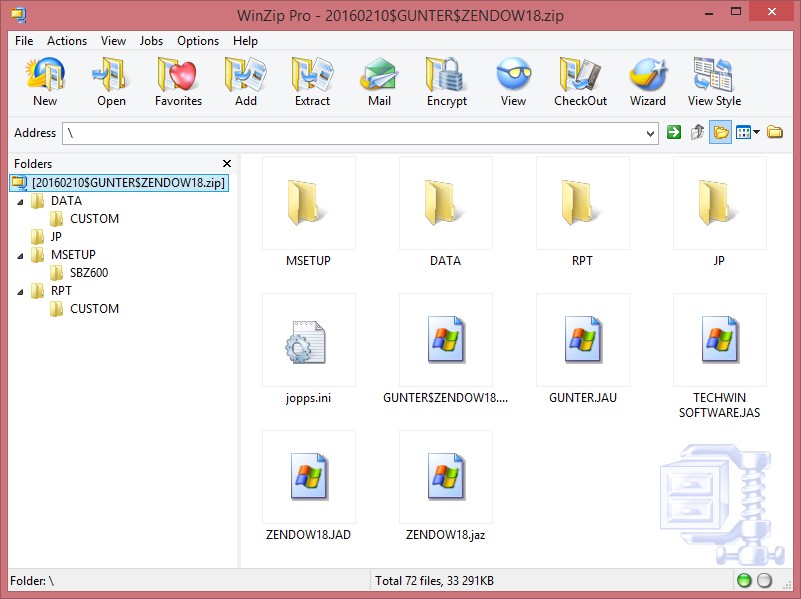
Task: Select the MSETUP folder thumbnail
Action: [309, 203]
